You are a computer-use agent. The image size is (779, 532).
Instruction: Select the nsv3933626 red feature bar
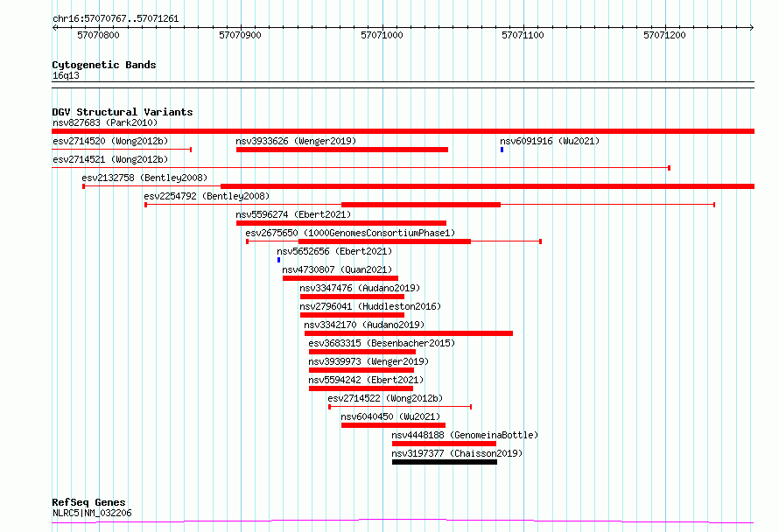point(342,150)
